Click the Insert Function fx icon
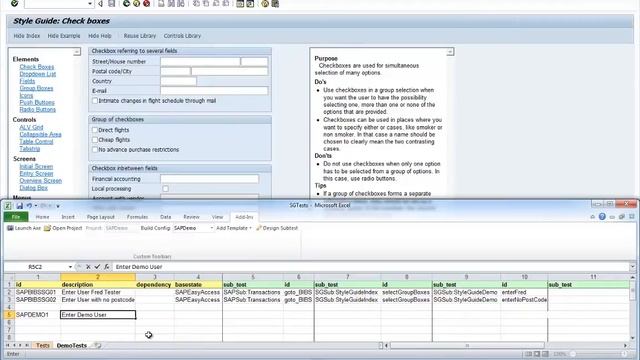The width and height of the screenshot is (640, 360). (x=107, y=267)
